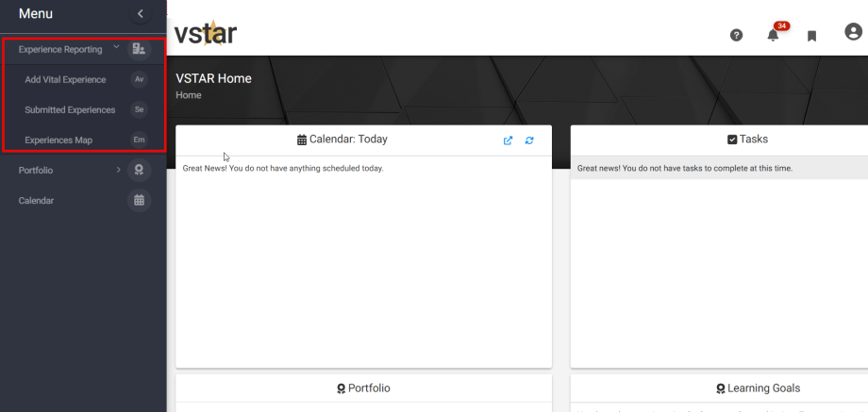This screenshot has height=412, width=868.
Task: Open the Experience Reporting menu item
Action: (60, 50)
